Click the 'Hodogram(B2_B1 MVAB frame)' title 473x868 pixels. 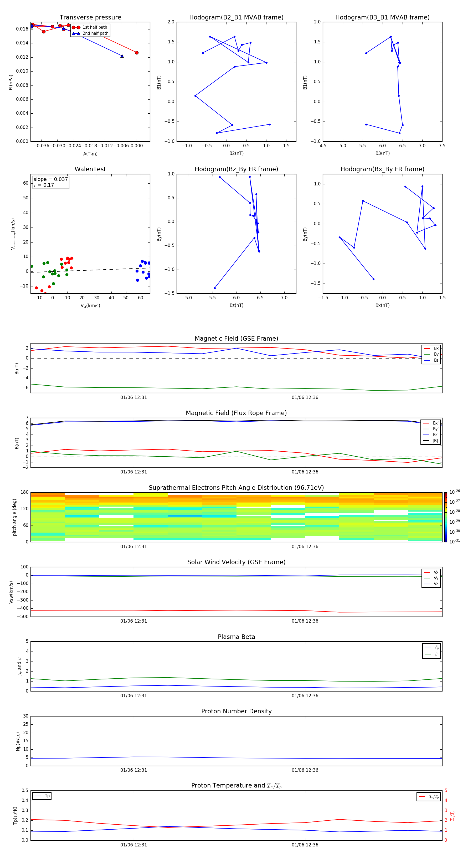236,18
